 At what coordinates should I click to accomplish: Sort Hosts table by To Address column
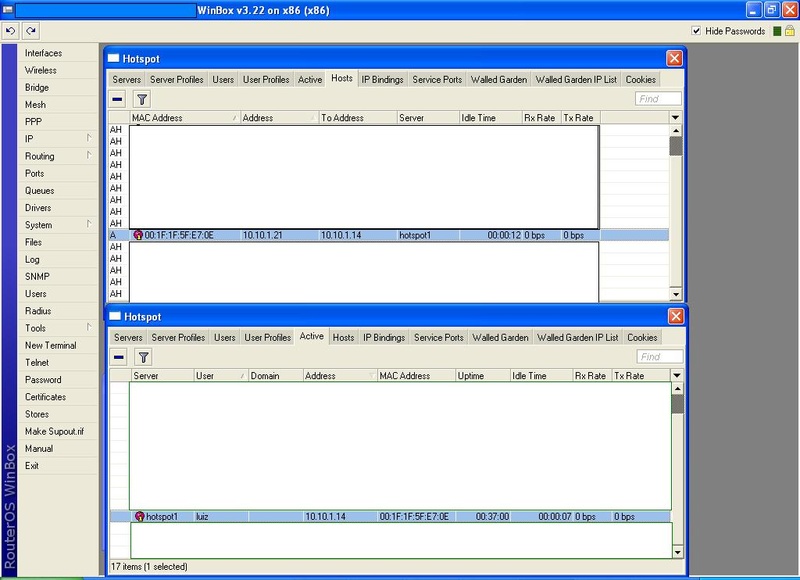(x=358, y=118)
